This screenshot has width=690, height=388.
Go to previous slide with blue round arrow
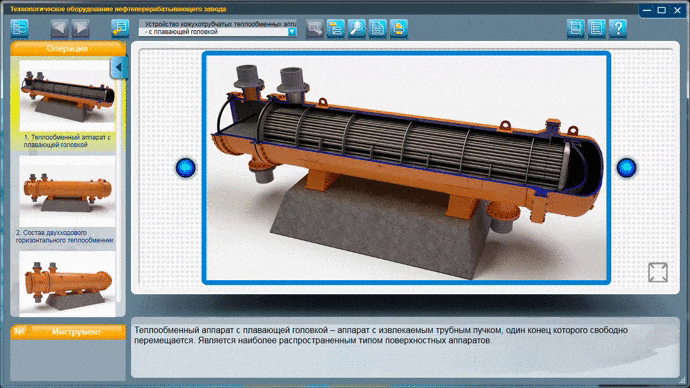click(185, 168)
